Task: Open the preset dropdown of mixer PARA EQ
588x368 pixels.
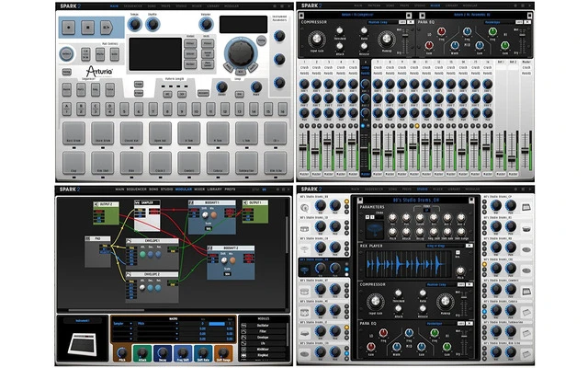Action: [x=499, y=22]
